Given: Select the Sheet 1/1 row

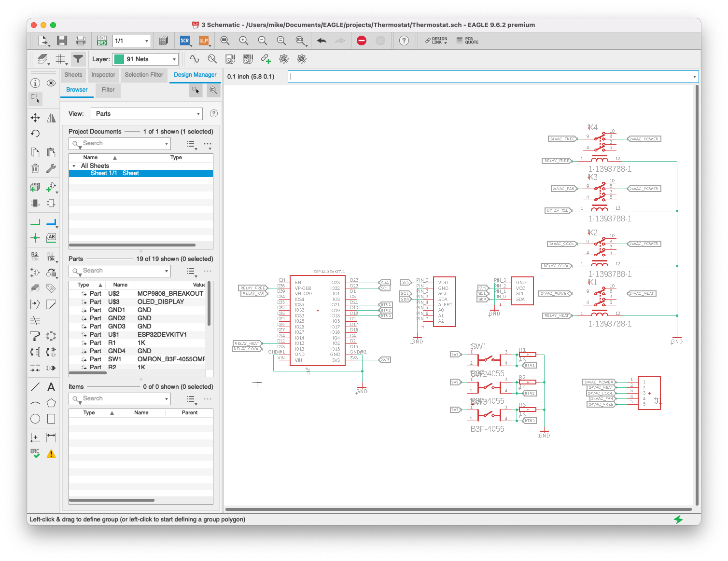Looking at the screenshot, I should pos(141,173).
